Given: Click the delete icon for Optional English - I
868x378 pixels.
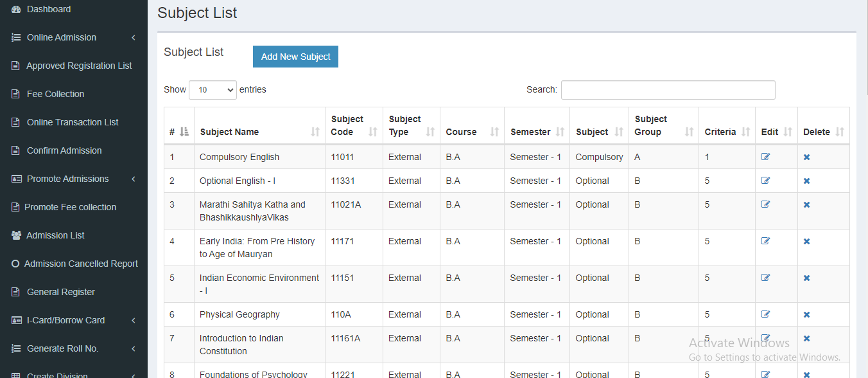Looking at the screenshot, I should click(x=806, y=181).
